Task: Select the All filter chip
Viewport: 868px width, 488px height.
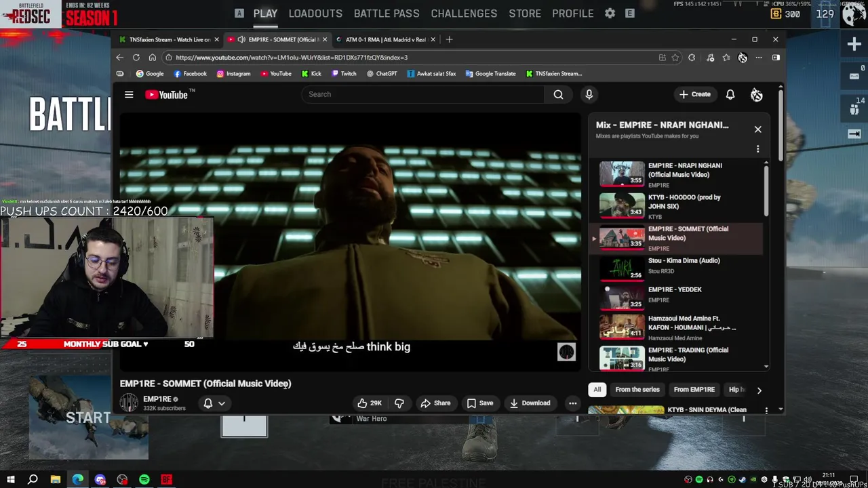Action: coord(597,390)
